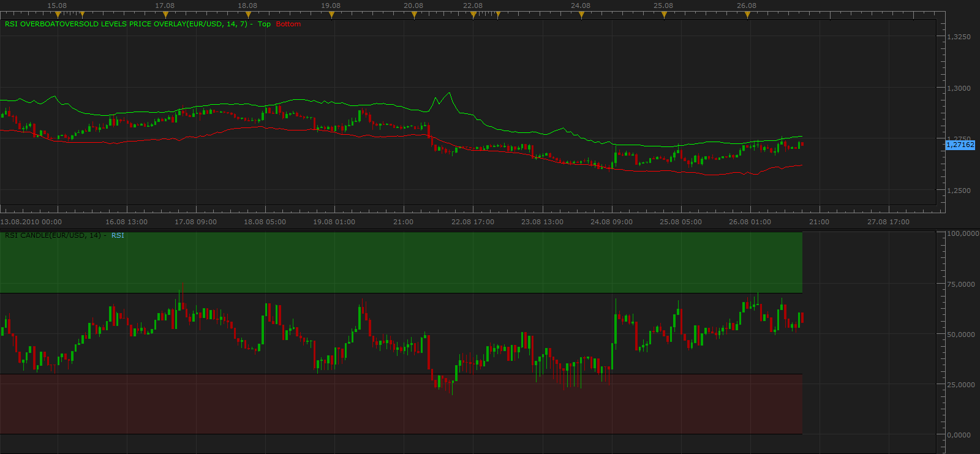Click the triangle marker below 19.08
This screenshot has width=980, height=454.
[331, 15]
